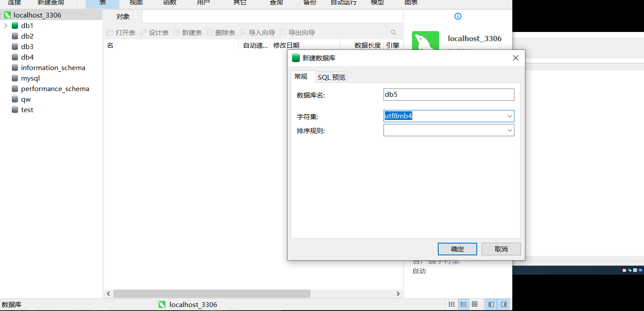Viewport: 644px width, 311px height.
Task: Click the search magnifier in the object toolbar
Action: pyautogui.click(x=394, y=32)
